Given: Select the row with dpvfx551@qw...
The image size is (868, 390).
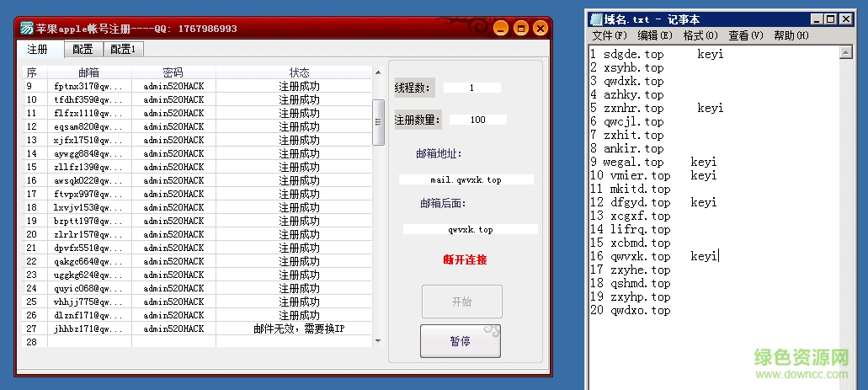Looking at the screenshot, I should [x=197, y=248].
